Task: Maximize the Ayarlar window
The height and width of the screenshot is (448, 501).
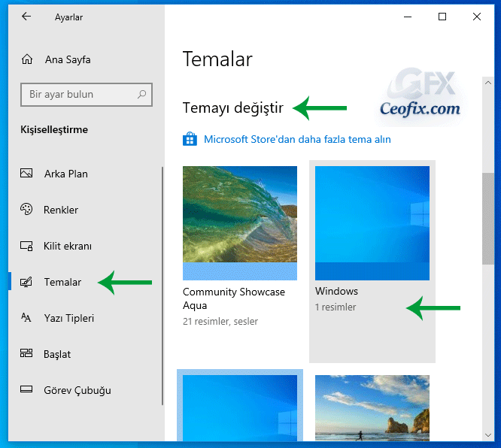Action: tap(442, 17)
